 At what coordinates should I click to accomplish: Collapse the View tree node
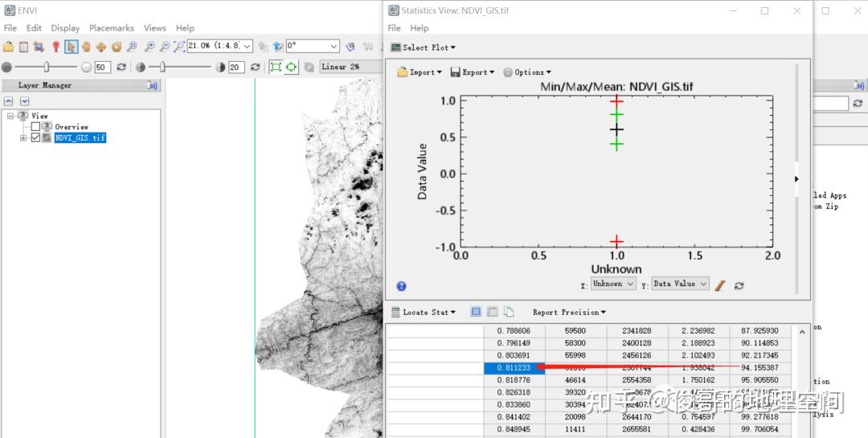(10, 117)
